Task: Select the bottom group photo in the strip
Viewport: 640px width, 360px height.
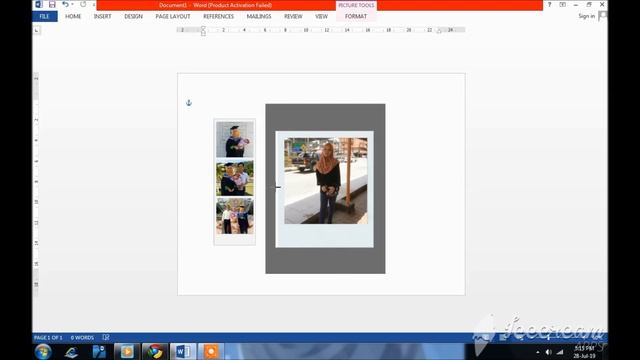Action: point(235,216)
